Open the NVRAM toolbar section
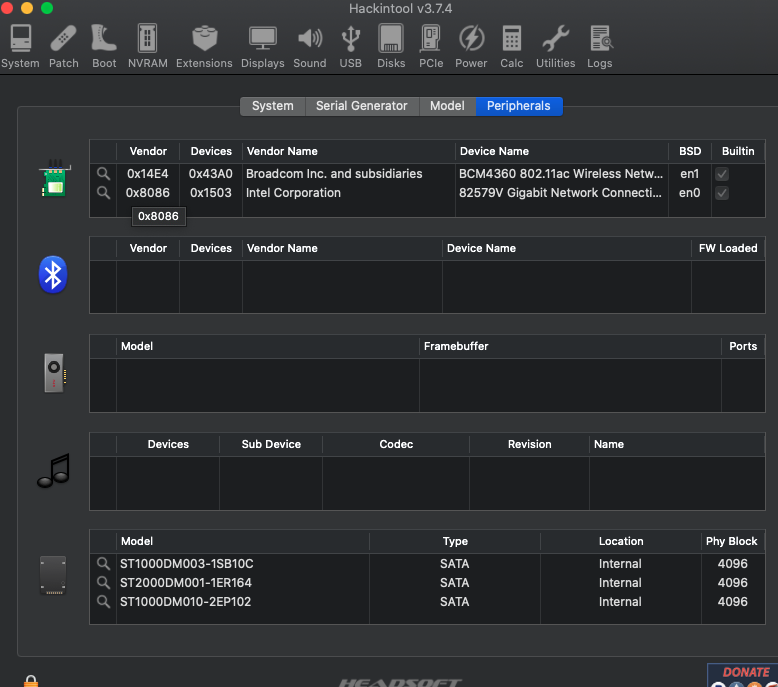Image resolution: width=778 pixels, height=687 pixels. (x=147, y=47)
